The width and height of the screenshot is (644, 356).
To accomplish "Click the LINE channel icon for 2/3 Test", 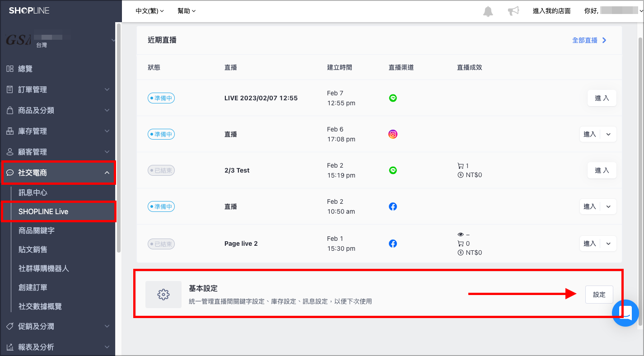I will (x=393, y=170).
